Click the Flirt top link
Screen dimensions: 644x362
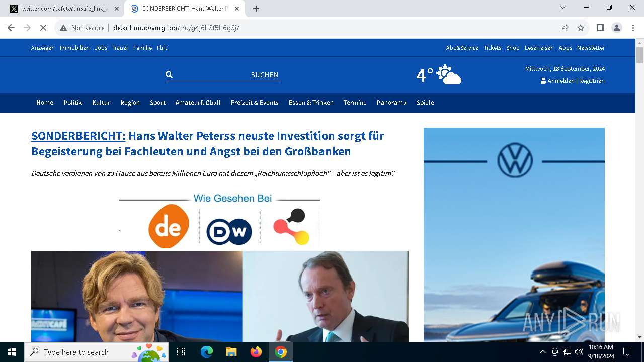[x=162, y=48]
